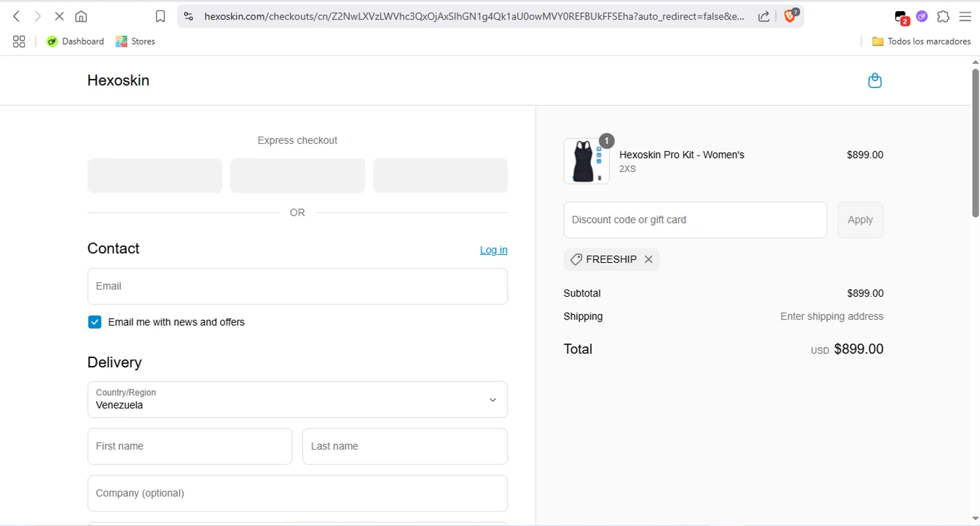The image size is (980, 526).
Task: Click the Enter shipping address text
Action: pyautogui.click(x=832, y=316)
